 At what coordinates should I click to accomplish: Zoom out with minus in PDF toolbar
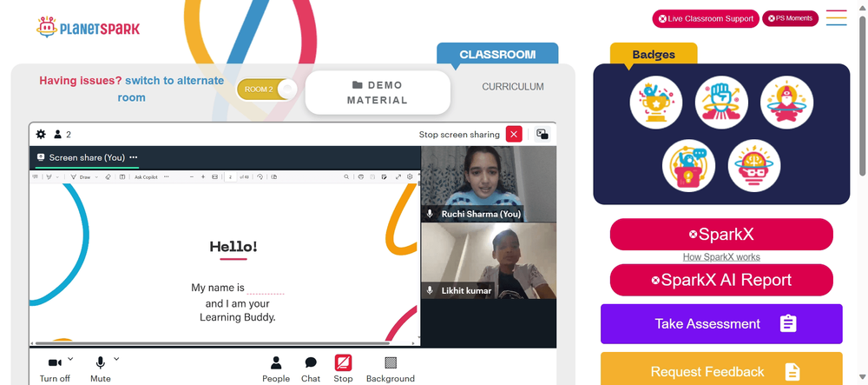pos(192,177)
